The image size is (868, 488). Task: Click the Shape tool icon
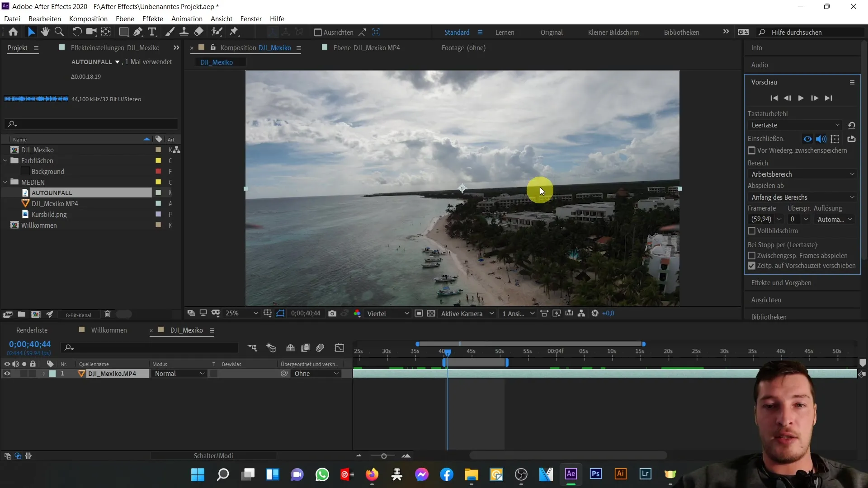123,32
